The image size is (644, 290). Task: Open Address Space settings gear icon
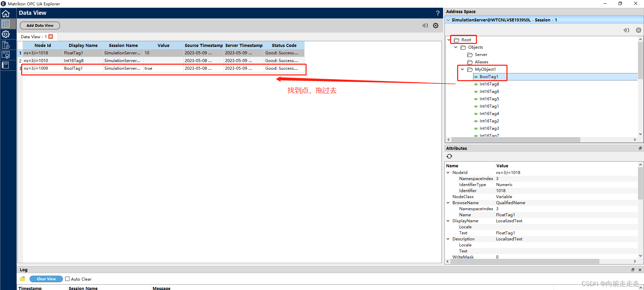click(638, 30)
